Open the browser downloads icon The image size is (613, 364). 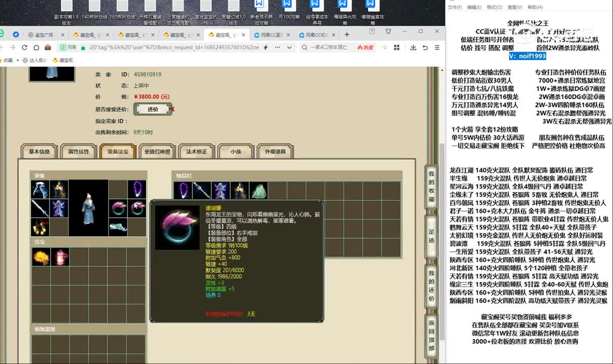413,48
